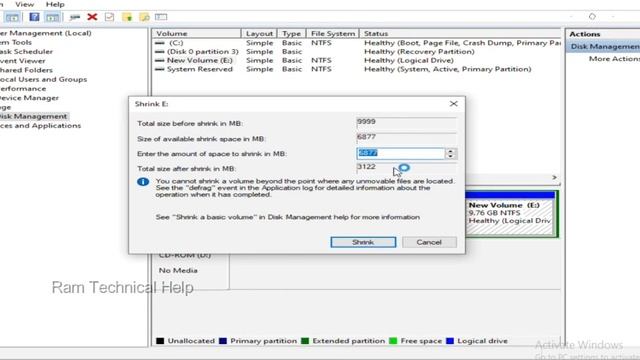640x360 pixels.
Task: Click the yellow folder with green arrow icon
Action: pyautogui.click(x=127, y=17)
